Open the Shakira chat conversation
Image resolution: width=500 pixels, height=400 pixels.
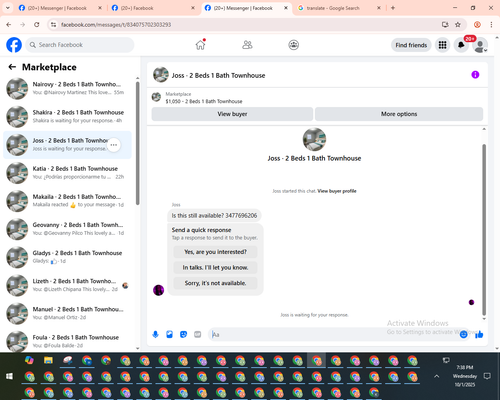tap(67, 116)
